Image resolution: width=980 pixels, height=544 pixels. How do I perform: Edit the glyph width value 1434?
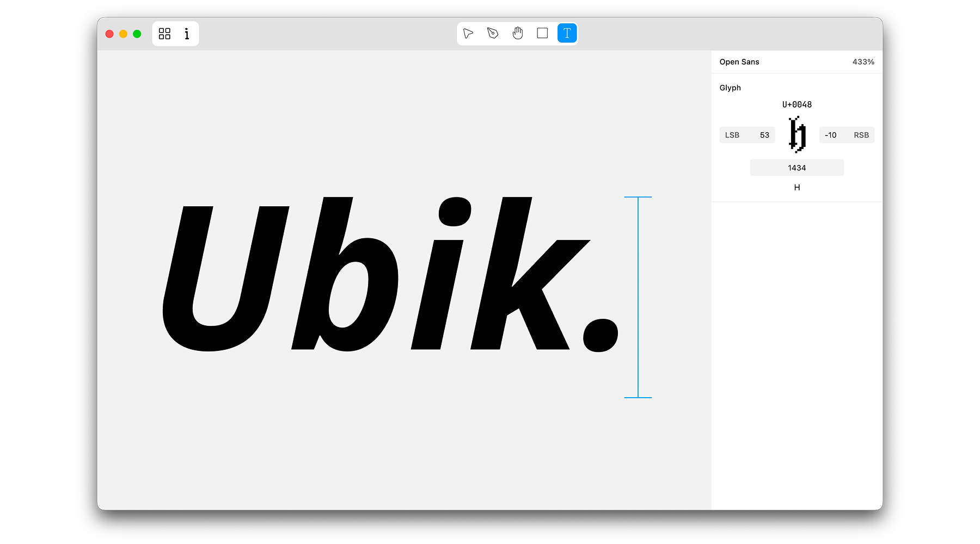click(x=797, y=168)
